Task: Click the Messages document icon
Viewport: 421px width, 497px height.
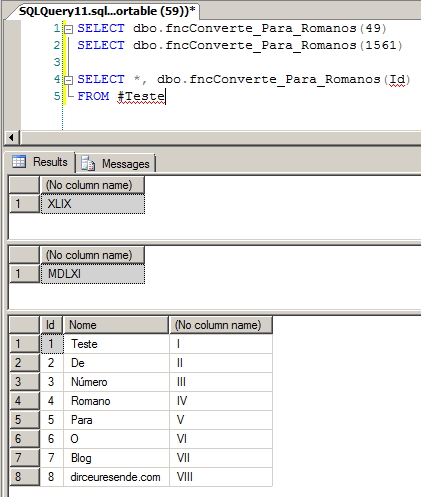Action: (x=88, y=163)
